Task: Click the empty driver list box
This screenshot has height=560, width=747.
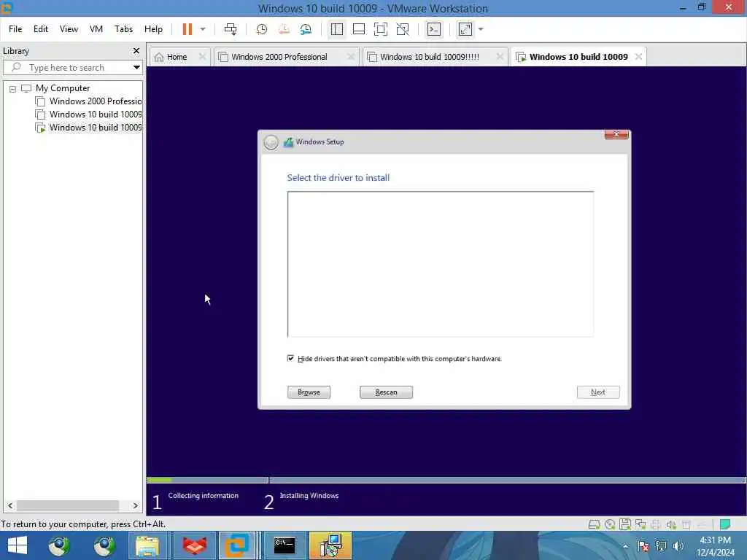Action: (x=440, y=264)
